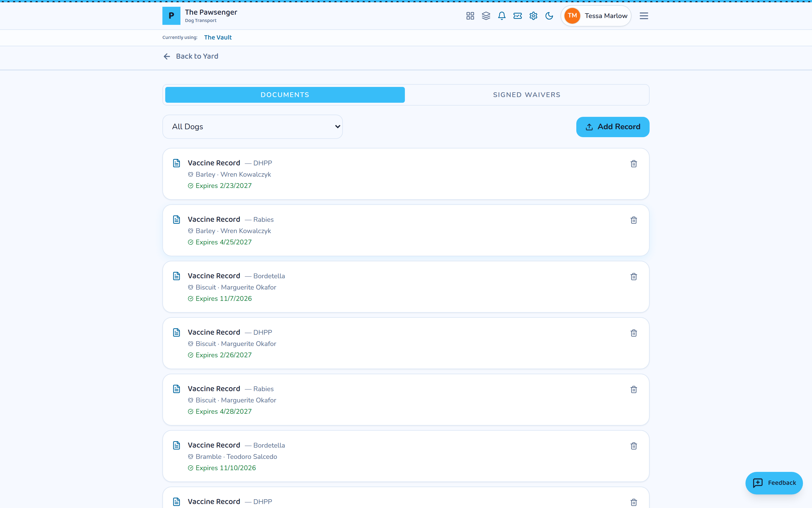Click 'Expires 2/23/2027' text
This screenshot has height=508, width=812.
point(224,186)
